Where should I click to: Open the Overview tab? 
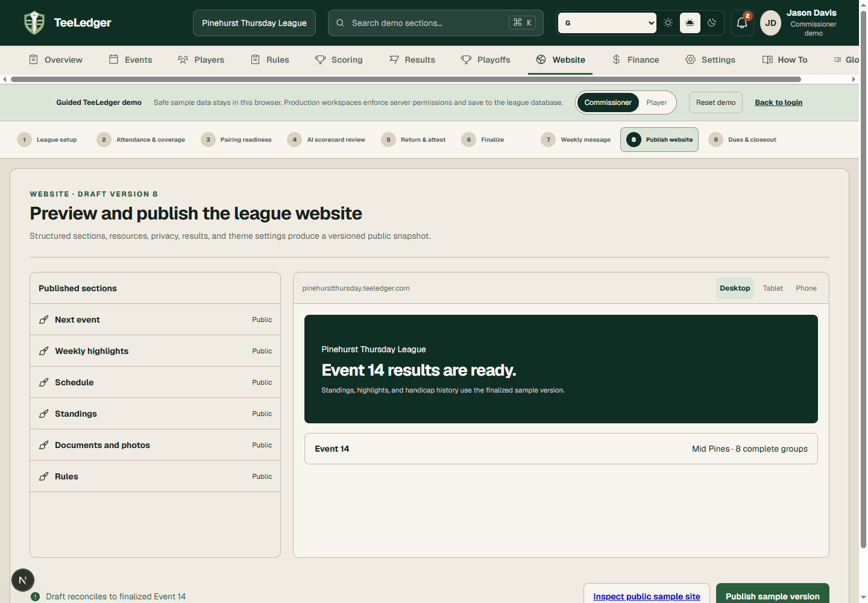[55, 60]
